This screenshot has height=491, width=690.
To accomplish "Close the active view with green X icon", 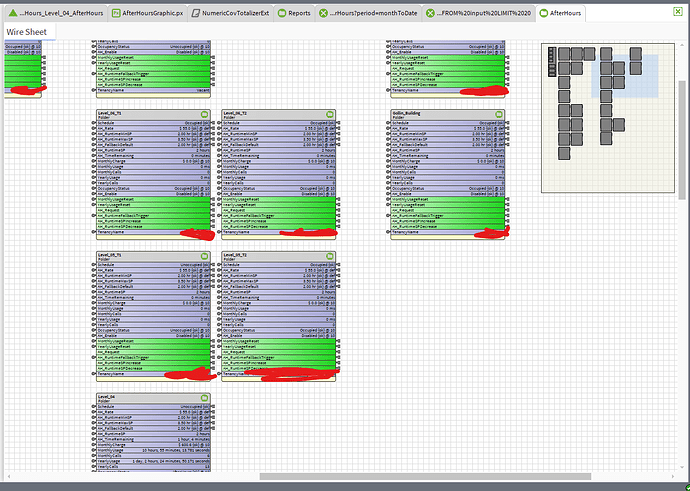I will point(678,12).
